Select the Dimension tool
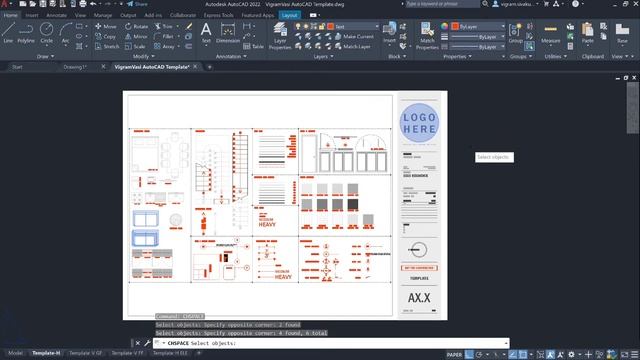Screen dimensions: 640x360 tap(228, 33)
